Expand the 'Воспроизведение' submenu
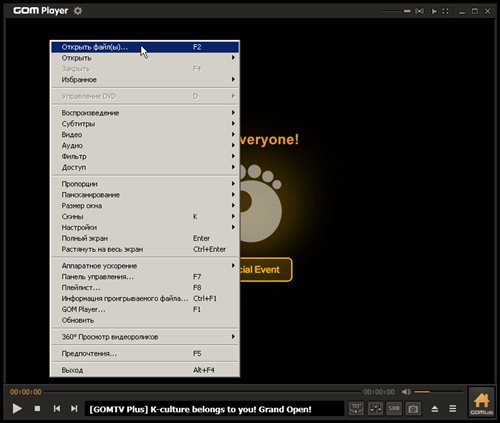The image size is (500, 423). pyautogui.click(x=145, y=113)
